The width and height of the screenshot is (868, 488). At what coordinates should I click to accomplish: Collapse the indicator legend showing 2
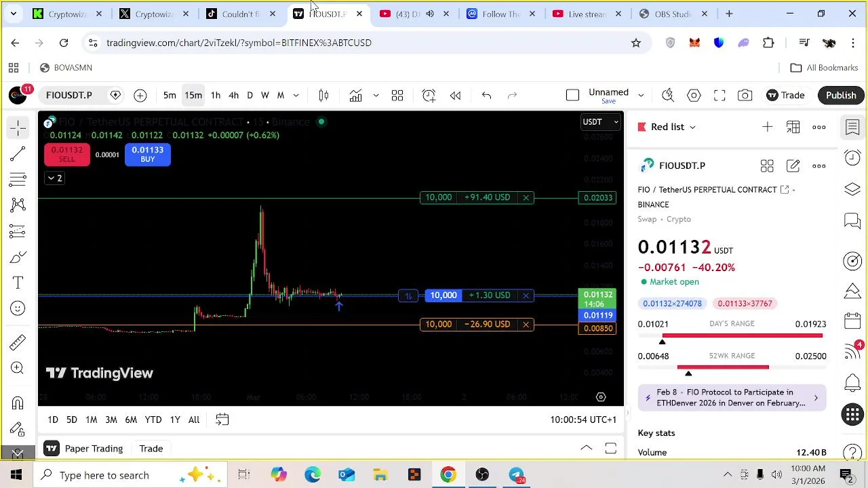[x=54, y=178]
